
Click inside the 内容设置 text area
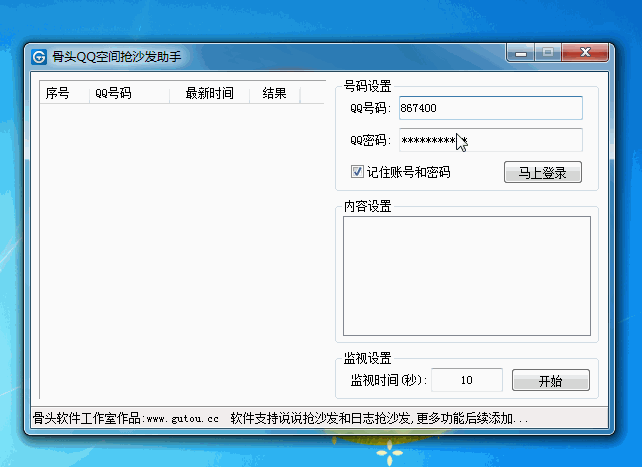click(x=467, y=276)
